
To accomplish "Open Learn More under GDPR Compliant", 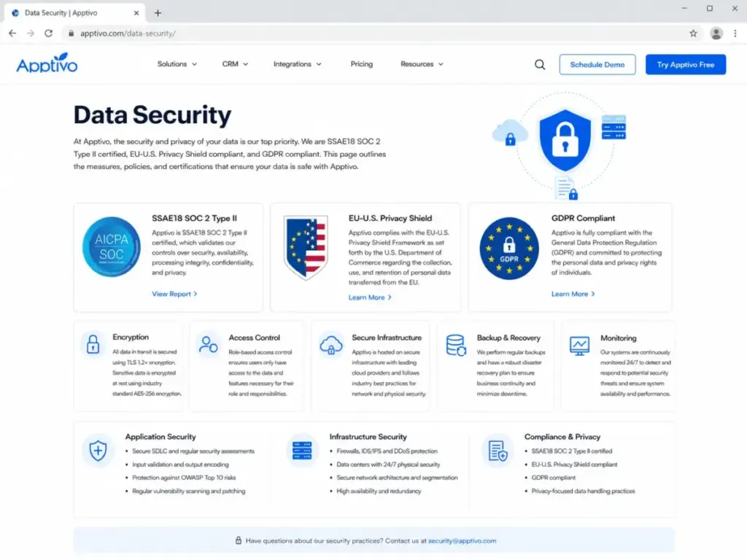I will [573, 294].
